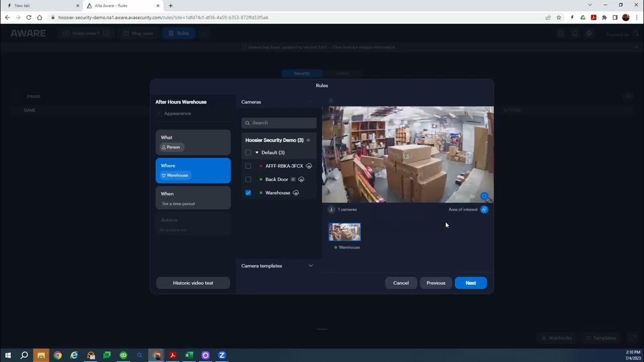This screenshot has height=362, width=644.
Task: Switch to the Video view 1 tab
Action: 81,33
